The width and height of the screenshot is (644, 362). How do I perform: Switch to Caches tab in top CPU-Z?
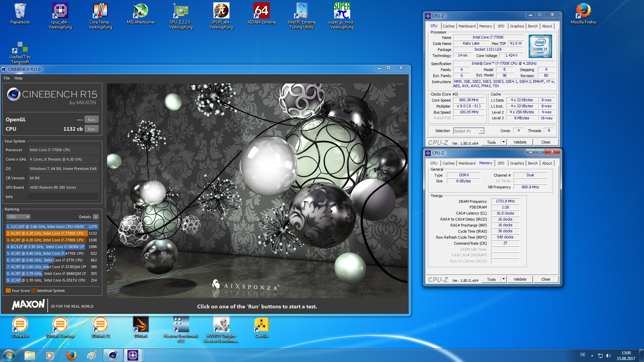448,26
